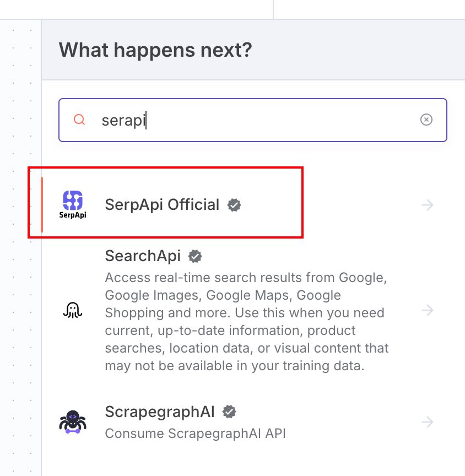Screen dimensions: 465x476
Task: Click inside the search input field
Action: tap(220, 120)
